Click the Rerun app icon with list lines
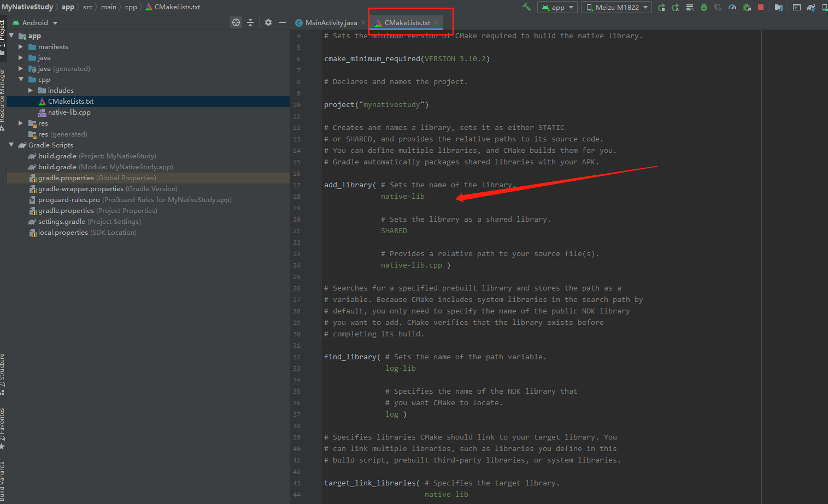 pyautogui.click(x=690, y=7)
